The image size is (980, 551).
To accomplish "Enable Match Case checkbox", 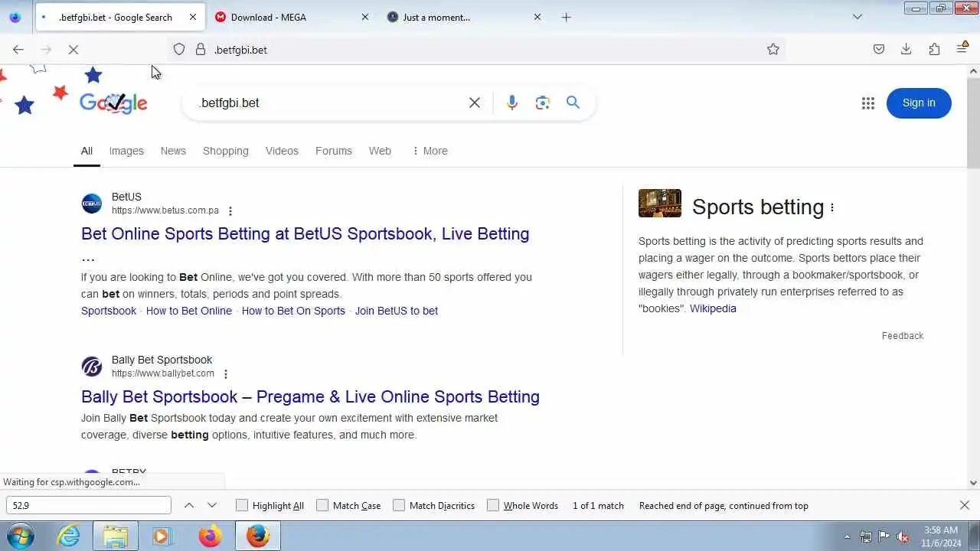I will click(322, 505).
